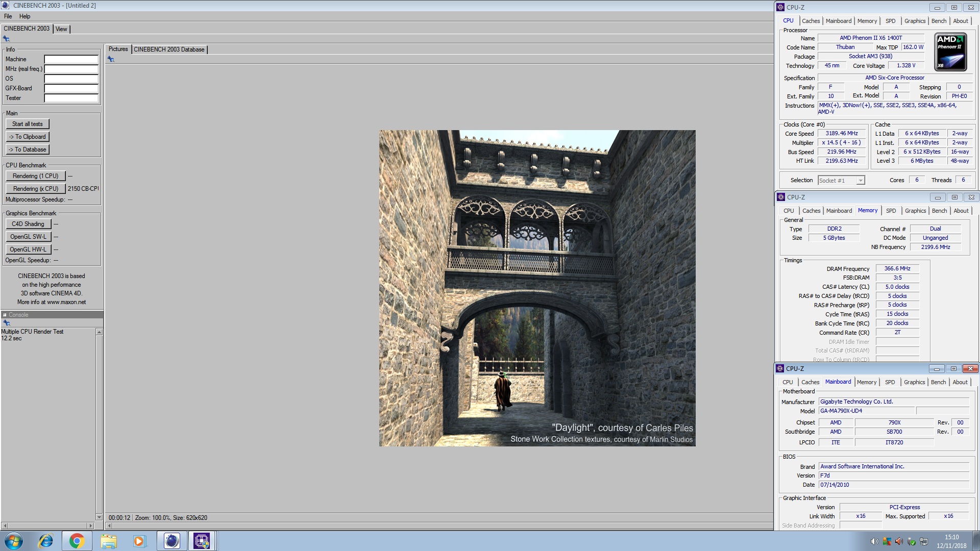980x551 pixels.
Task: Click the CINEBENCH app icon in the title bar
Action: tap(5, 5)
